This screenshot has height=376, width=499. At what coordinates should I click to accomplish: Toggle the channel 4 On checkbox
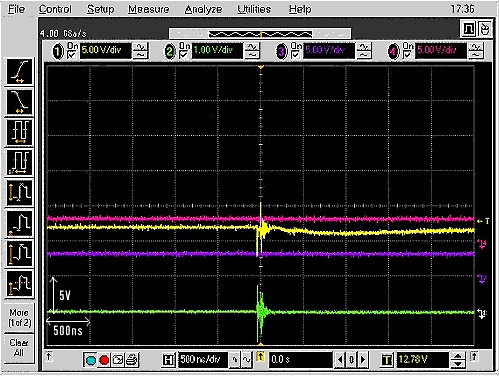click(407, 55)
